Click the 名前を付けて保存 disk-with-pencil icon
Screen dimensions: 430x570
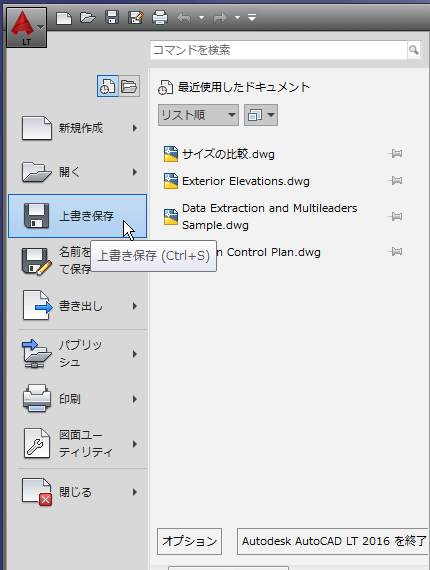point(36,261)
